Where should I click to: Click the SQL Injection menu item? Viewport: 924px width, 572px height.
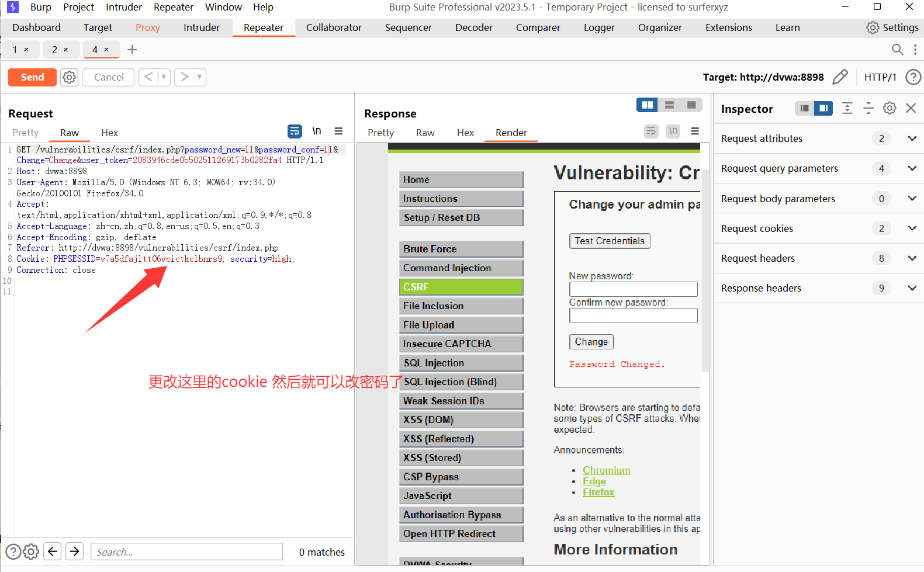(461, 363)
